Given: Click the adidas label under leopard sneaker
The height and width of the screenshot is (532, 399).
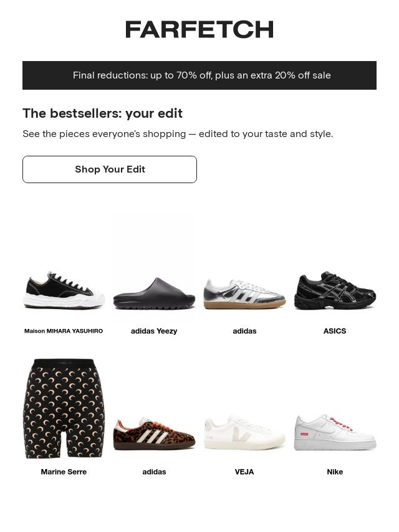Looking at the screenshot, I should [154, 472].
